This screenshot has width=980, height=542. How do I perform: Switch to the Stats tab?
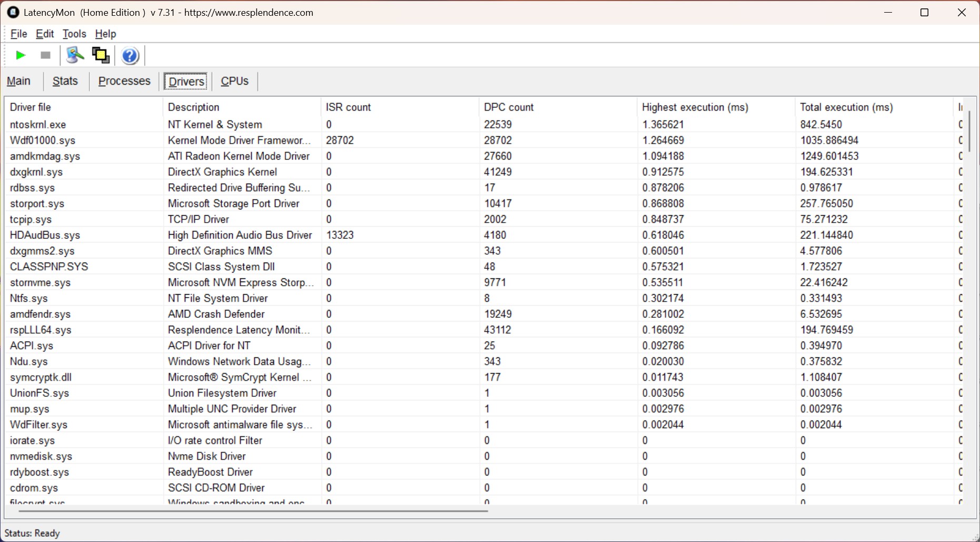coord(65,81)
